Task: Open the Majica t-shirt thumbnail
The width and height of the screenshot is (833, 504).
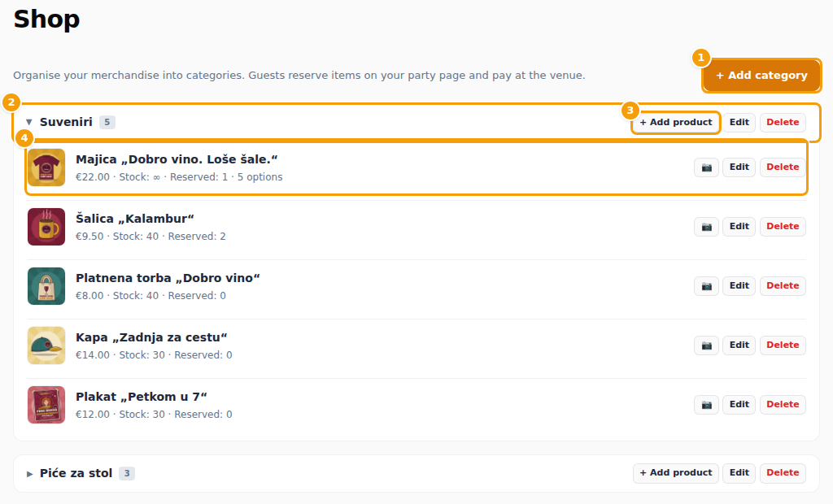Action: (46, 167)
